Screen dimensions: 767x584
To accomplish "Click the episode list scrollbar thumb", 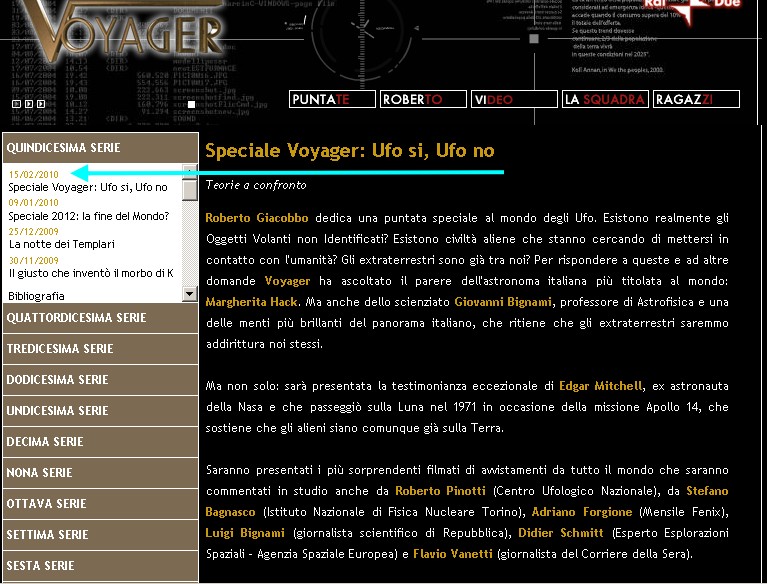I will pyautogui.click(x=190, y=190).
